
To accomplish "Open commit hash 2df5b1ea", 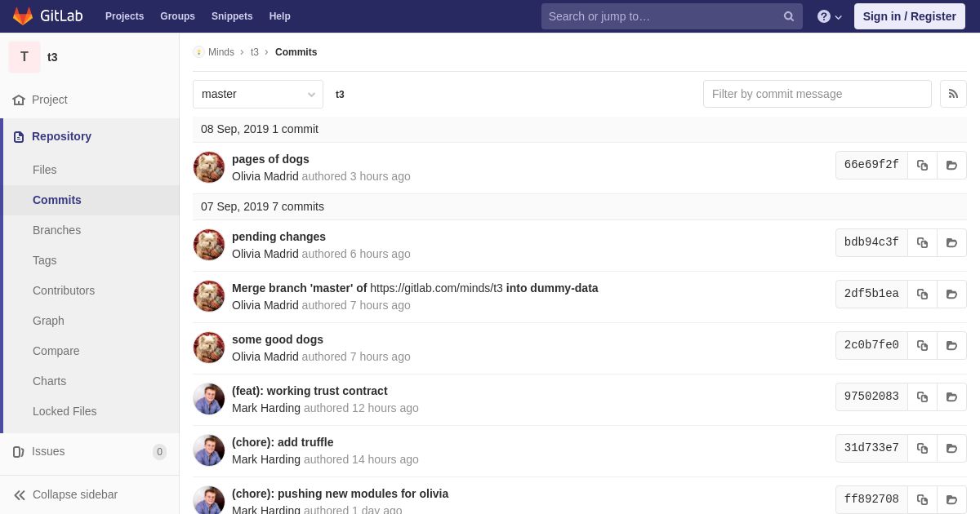I will click(x=871, y=294).
